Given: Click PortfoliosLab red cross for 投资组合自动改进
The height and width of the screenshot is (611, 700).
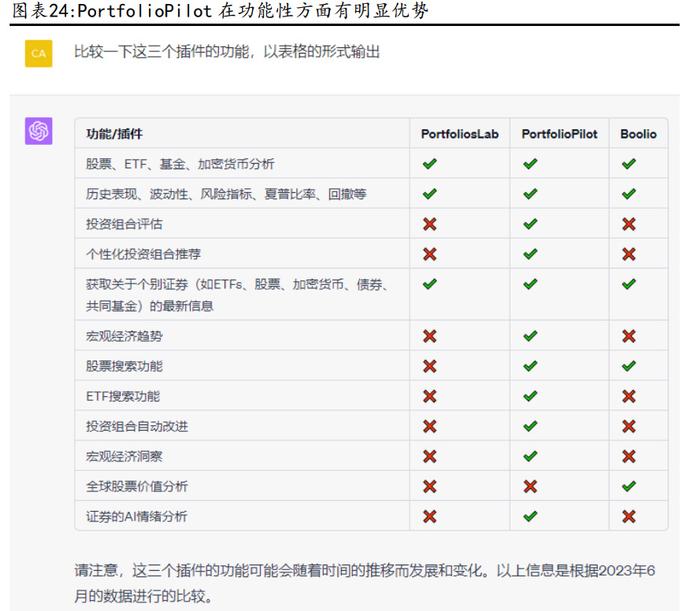Looking at the screenshot, I should click(x=429, y=426).
